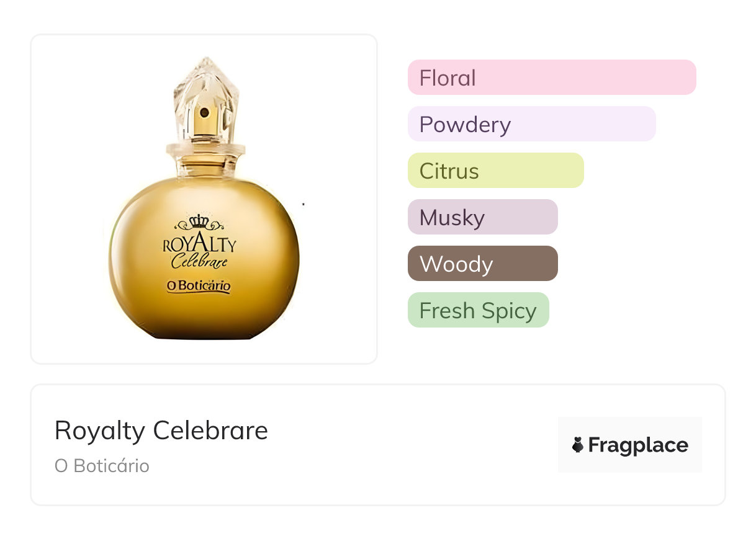Open the O Boticário brand link below the title
Image resolution: width=756 pixels, height=536 pixels.
coord(102,466)
